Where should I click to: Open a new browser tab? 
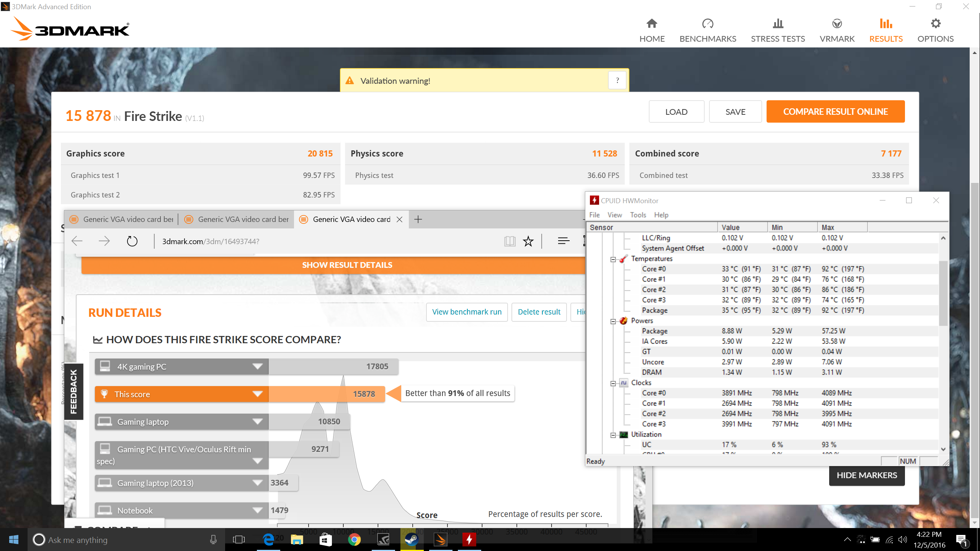point(418,219)
